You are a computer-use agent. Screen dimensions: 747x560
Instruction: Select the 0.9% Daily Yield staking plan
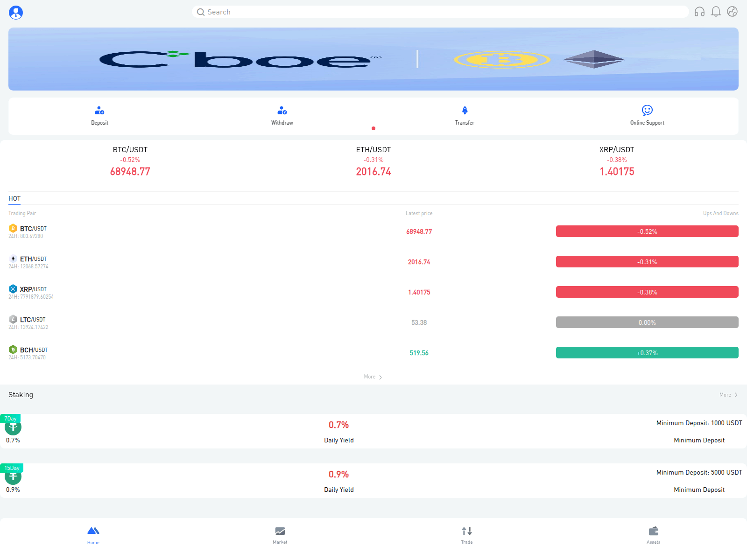tap(373, 481)
